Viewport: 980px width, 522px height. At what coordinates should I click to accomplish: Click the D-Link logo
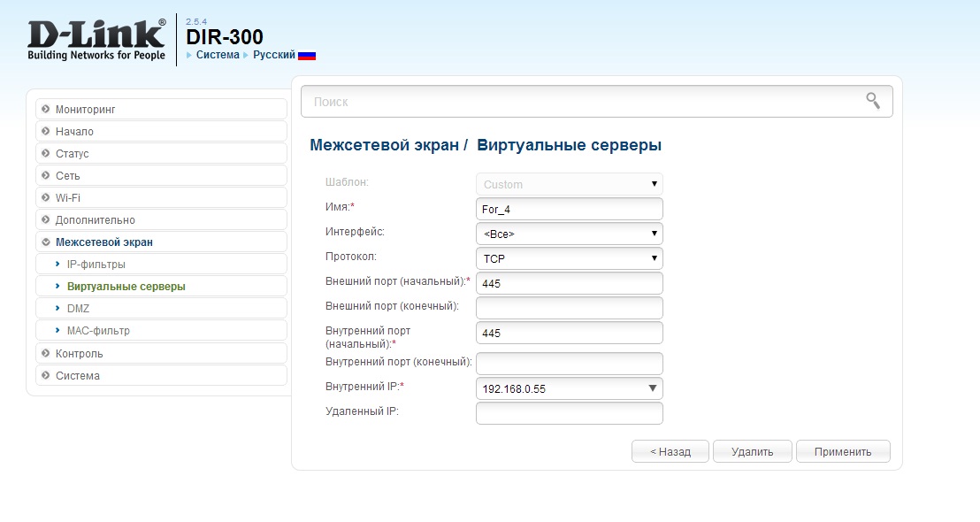point(97,40)
